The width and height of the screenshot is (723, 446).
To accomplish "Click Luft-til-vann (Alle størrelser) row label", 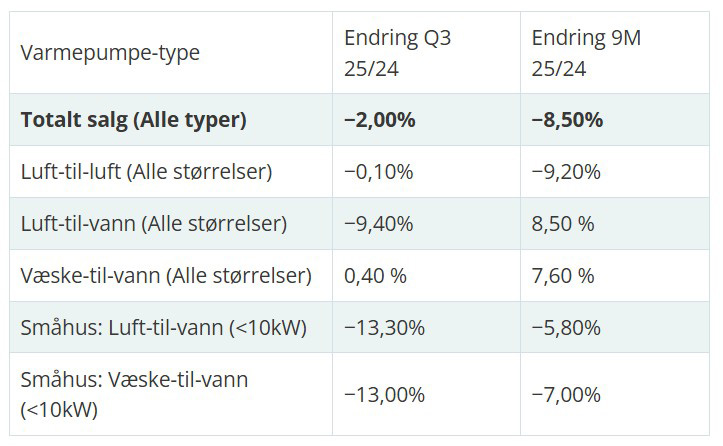I will pos(153,224).
